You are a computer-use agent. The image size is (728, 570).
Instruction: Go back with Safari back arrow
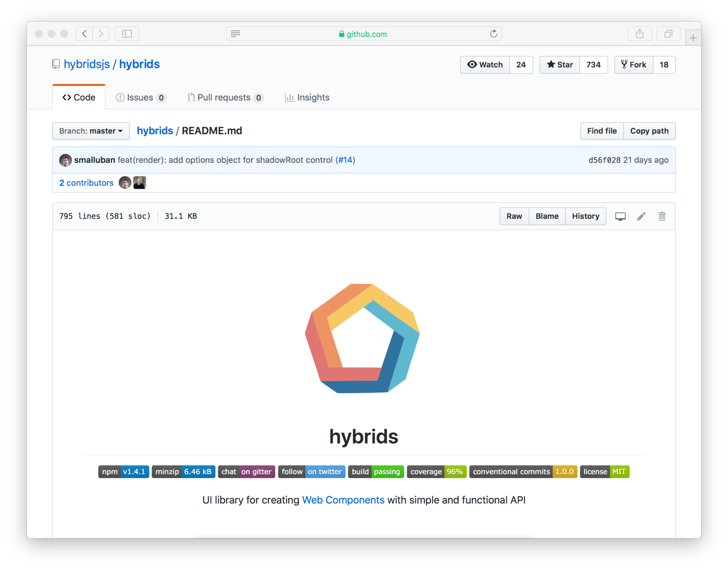click(x=84, y=34)
